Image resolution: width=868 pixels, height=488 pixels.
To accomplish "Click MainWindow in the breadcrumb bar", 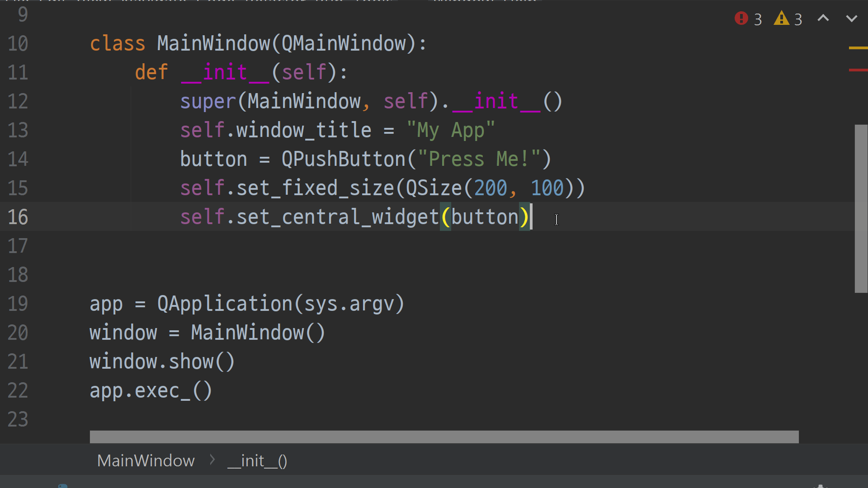I will [146, 460].
